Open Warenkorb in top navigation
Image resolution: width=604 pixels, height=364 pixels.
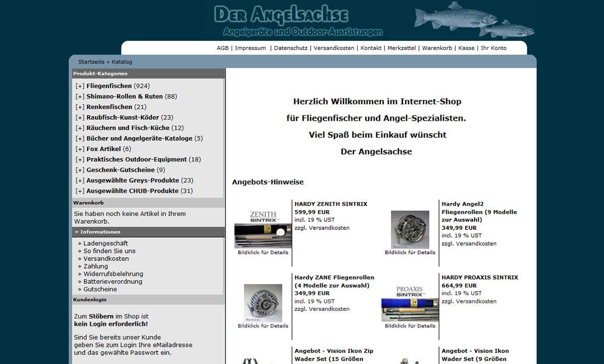tap(437, 48)
